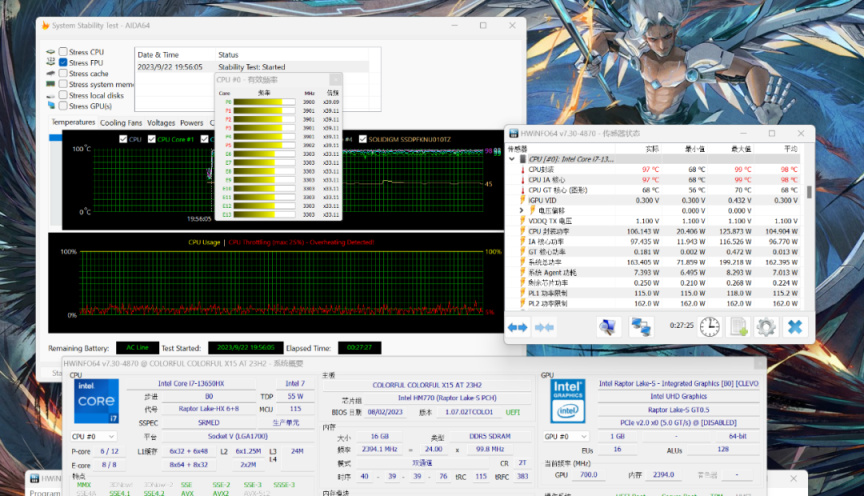Screen dimensions: 864x496
Task: Click the Intel Core i7 logo
Action: [96, 401]
